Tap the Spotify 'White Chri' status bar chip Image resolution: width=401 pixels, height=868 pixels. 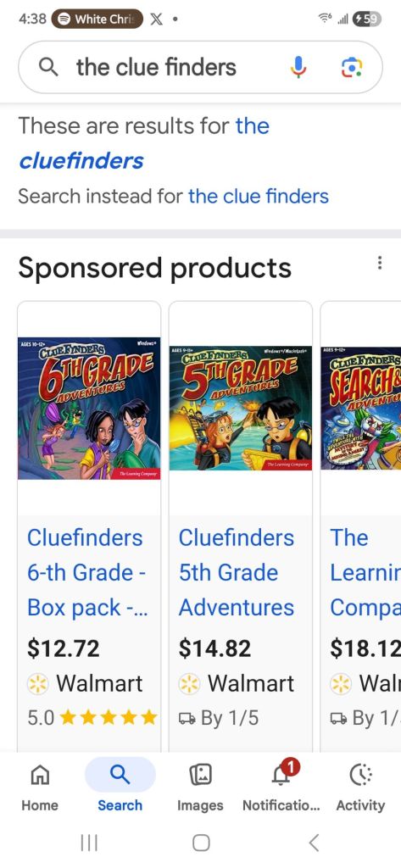tap(97, 19)
